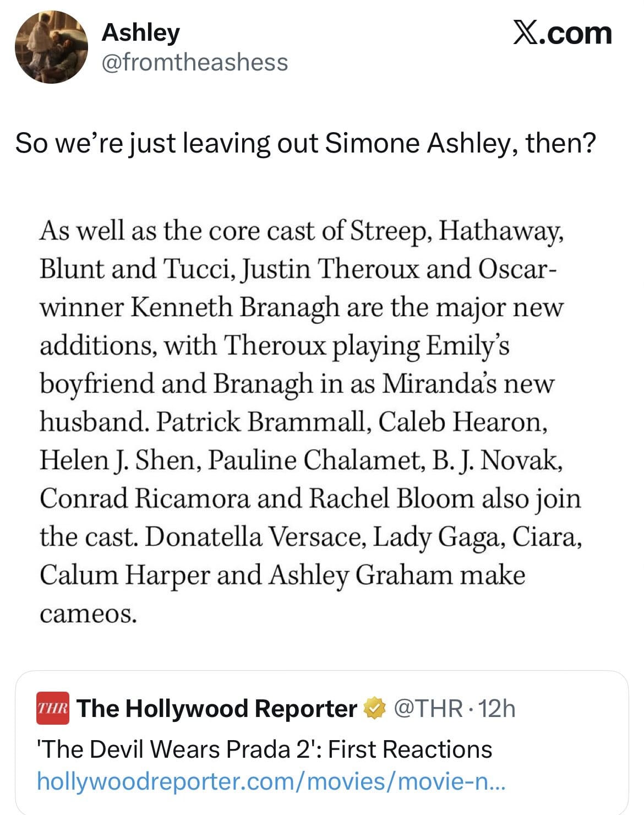
Task: Open Ashley's profile avatar picture
Action: [x=52, y=47]
